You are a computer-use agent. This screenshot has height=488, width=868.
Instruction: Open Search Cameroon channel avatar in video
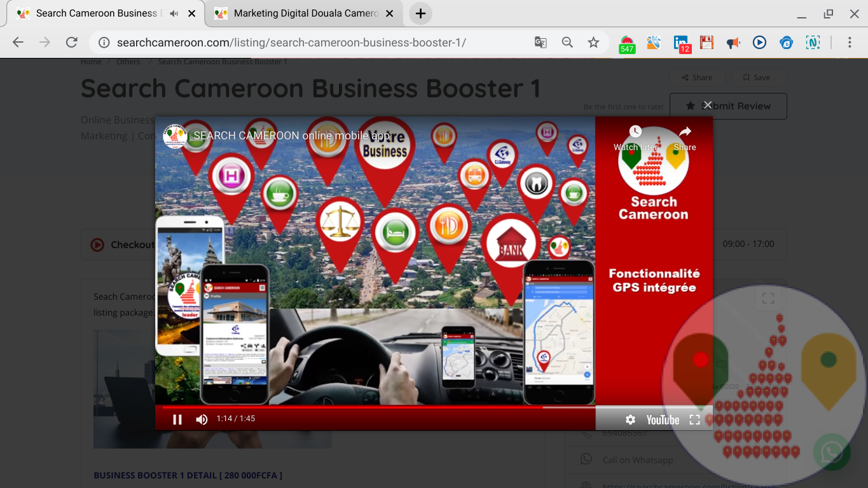[x=174, y=136]
